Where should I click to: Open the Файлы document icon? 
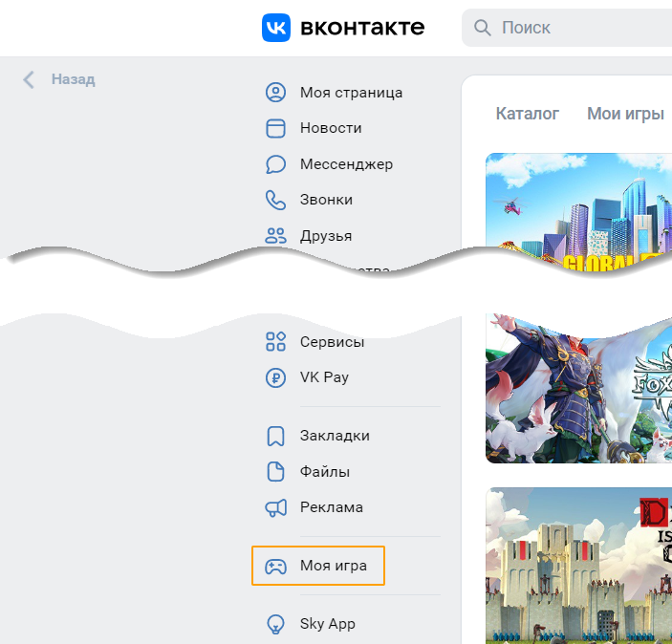pyautogui.click(x=275, y=472)
